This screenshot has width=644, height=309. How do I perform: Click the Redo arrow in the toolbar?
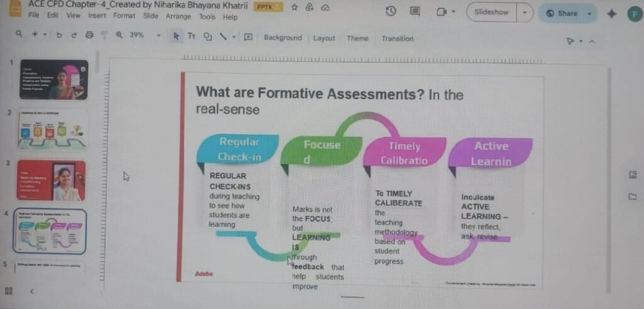[x=74, y=36]
